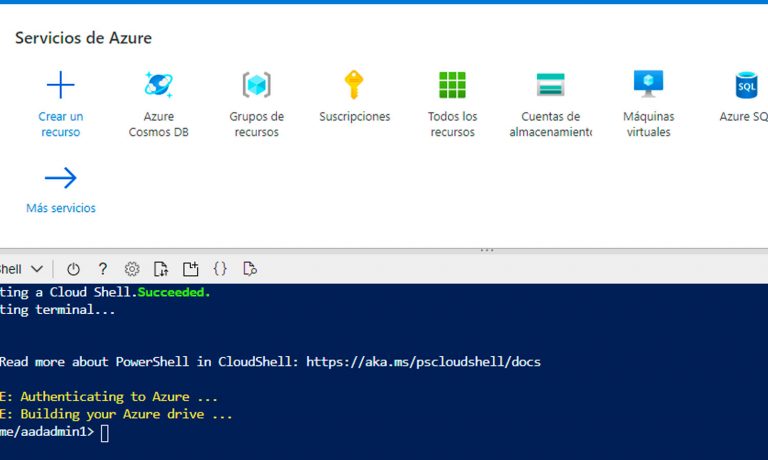Click the Todos los recursos label
Image resolution: width=768 pixels, height=460 pixels.
[x=452, y=124]
